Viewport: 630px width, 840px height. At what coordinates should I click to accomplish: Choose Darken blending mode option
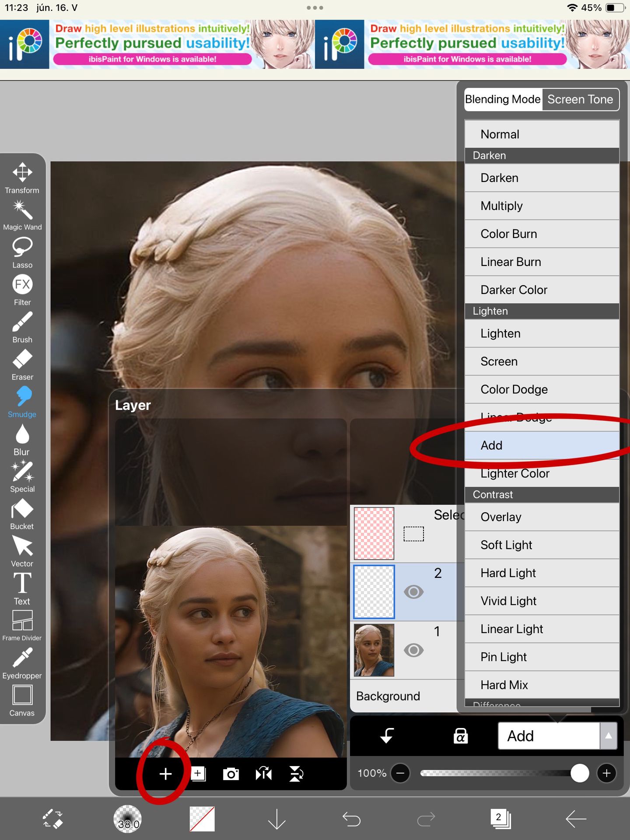[x=542, y=178]
